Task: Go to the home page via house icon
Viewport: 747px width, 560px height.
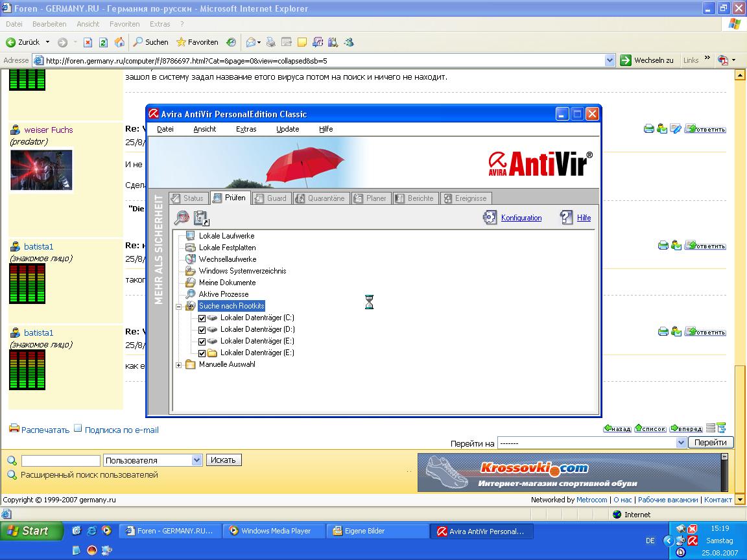Action: pos(119,42)
